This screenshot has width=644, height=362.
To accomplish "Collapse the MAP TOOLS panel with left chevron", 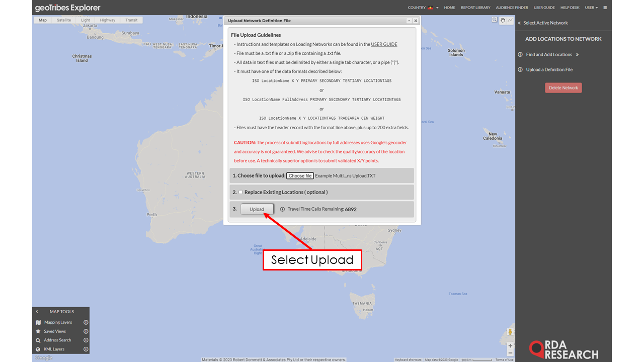I will tap(37, 312).
